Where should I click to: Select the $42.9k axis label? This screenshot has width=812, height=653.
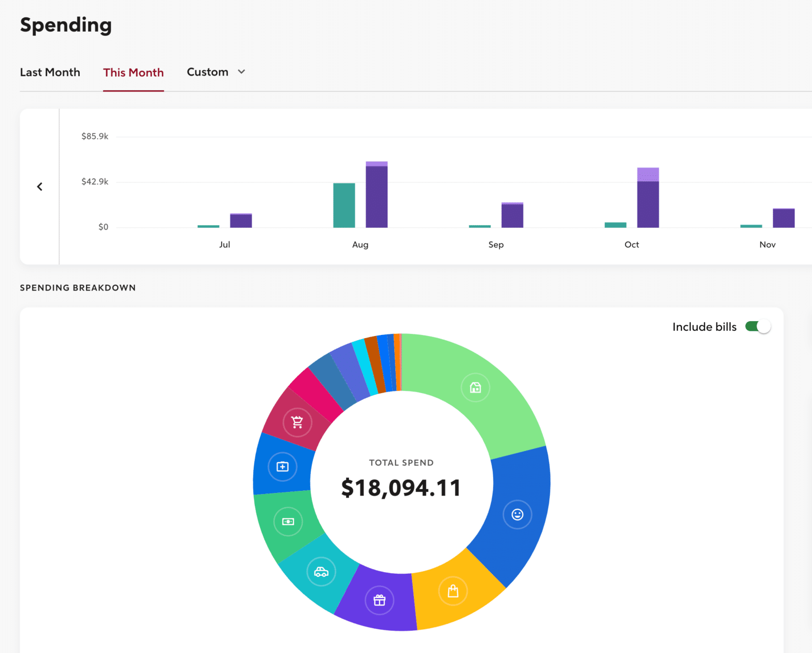point(95,182)
